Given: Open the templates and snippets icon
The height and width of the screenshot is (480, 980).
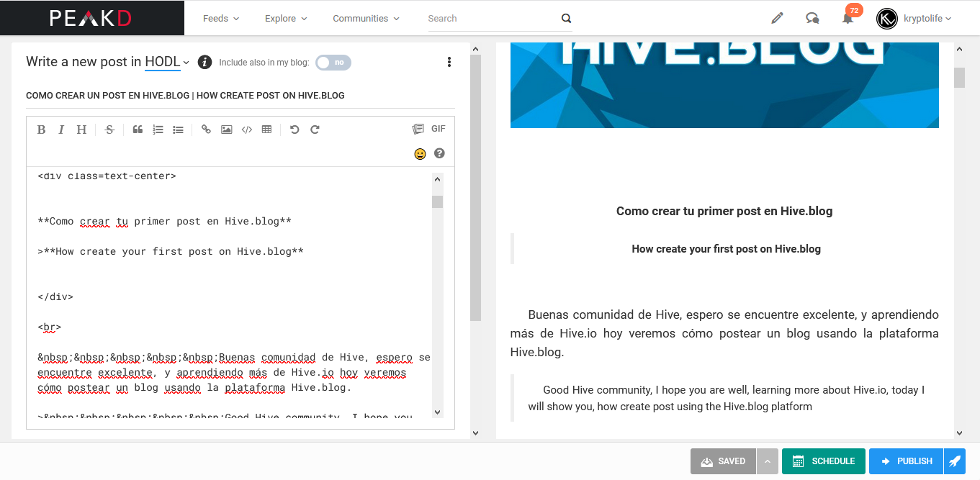Looking at the screenshot, I should (418, 129).
